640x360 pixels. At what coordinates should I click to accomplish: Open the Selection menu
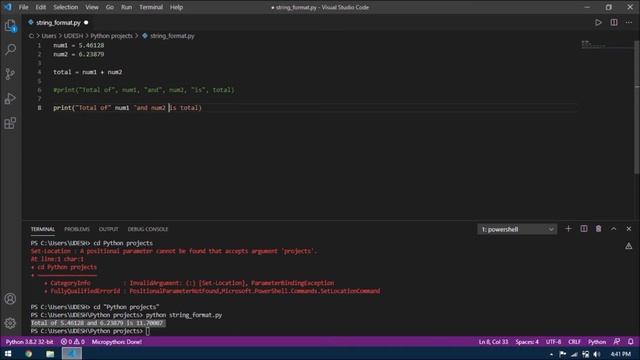tap(65, 7)
